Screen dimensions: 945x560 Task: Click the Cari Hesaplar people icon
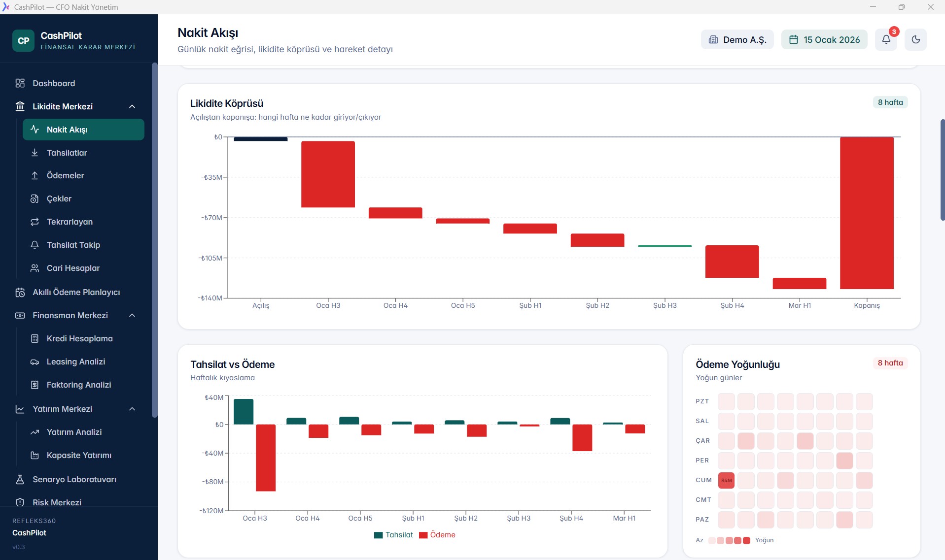click(35, 268)
